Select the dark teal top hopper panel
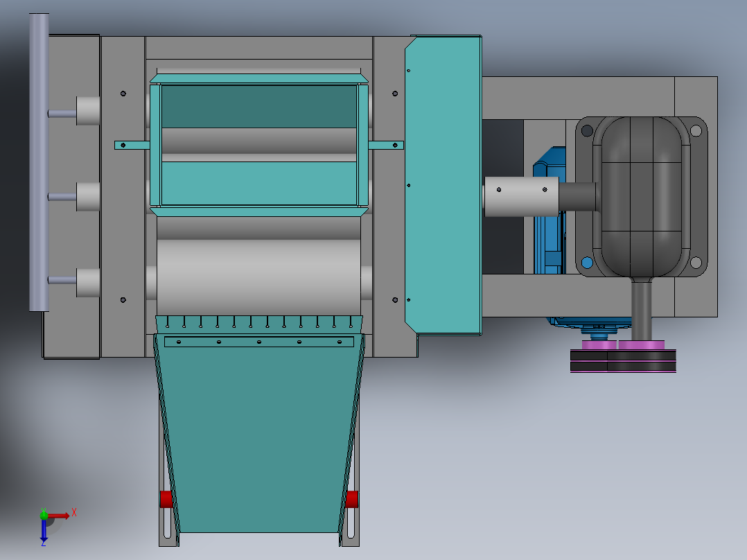 point(259,106)
